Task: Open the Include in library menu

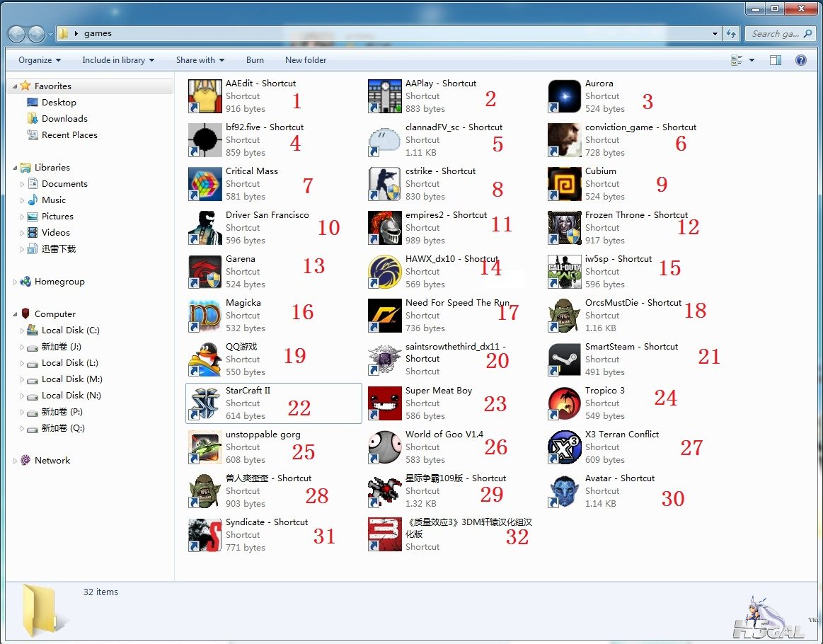Action: point(118,60)
